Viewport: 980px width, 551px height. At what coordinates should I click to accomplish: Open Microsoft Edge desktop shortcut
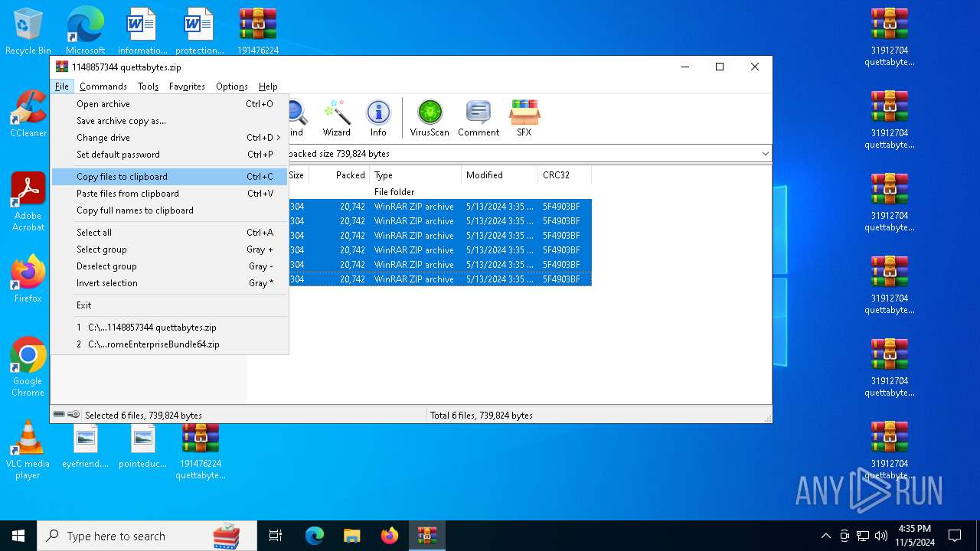click(x=85, y=31)
